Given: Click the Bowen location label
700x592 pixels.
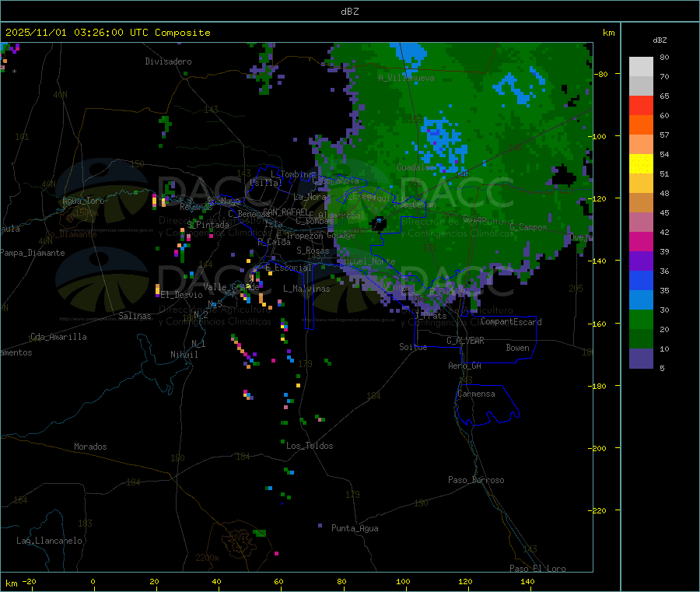Looking at the screenshot, I should 517,348.
